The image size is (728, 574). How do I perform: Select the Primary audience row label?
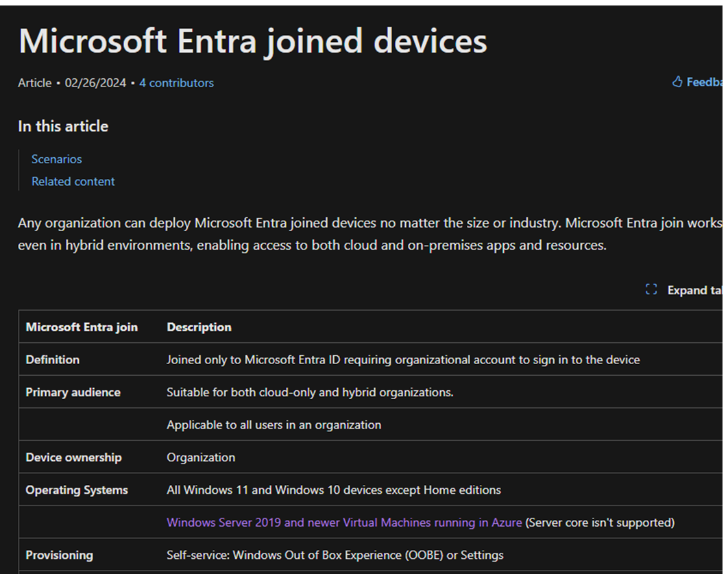click(x=73, y=392)
